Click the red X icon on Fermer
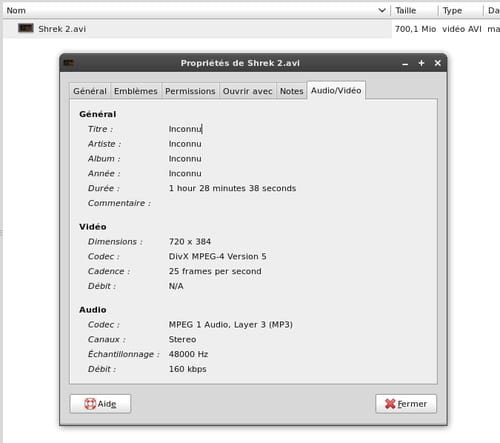The height and width of the screenshot is (443, 500). (x=390, y=404)
